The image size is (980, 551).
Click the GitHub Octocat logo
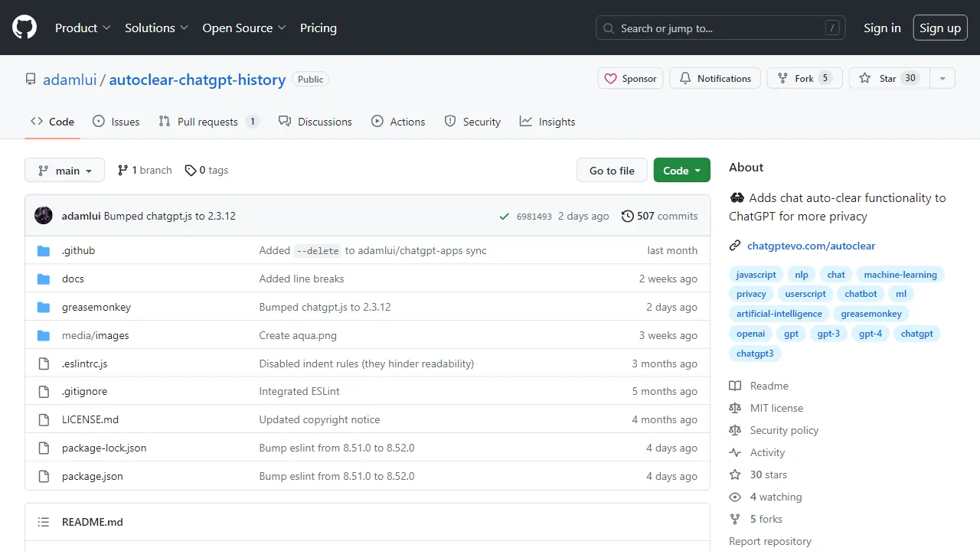pos(24,28)
